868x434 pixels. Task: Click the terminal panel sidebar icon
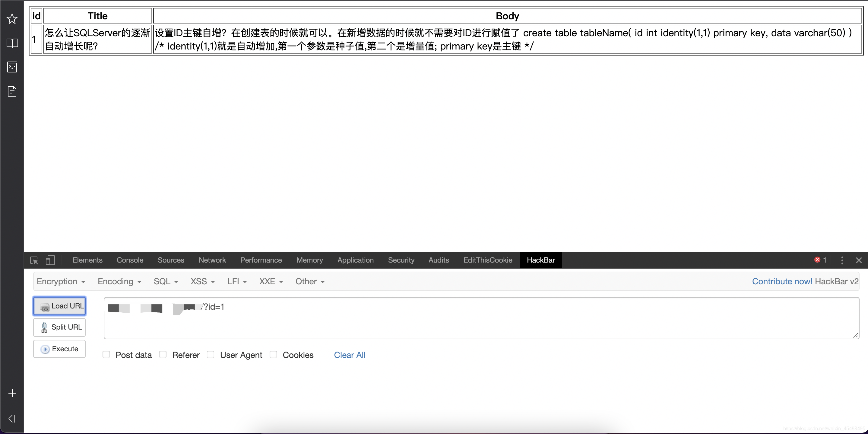[x=12, y=67]
